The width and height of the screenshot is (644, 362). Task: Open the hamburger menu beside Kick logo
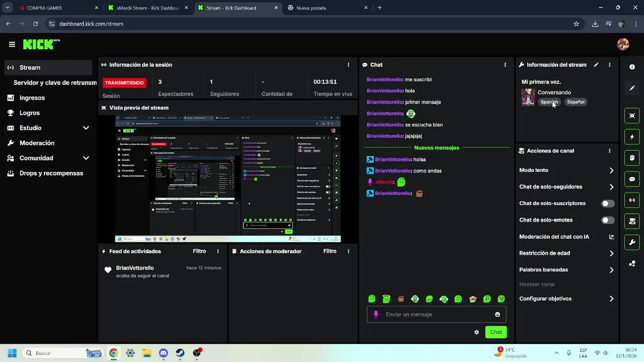click(x=12, y=44)
